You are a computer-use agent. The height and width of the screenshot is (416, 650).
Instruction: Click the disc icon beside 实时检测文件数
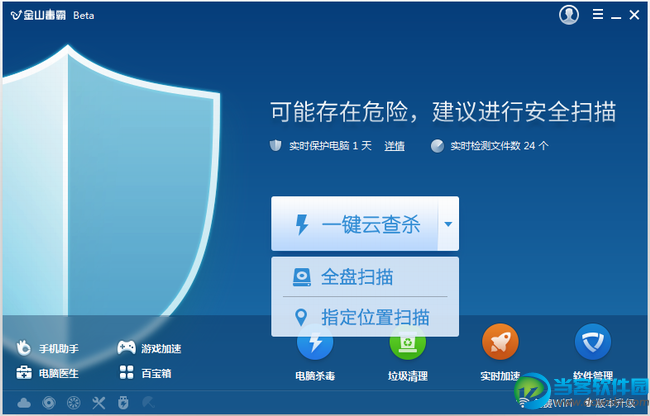tap(437, 146)
